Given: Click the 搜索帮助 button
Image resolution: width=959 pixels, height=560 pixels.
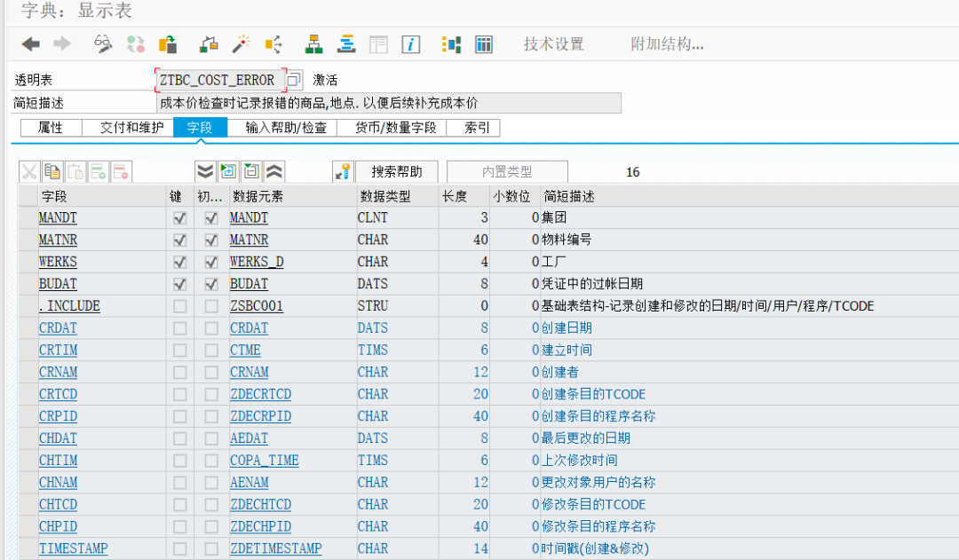Looking at the screenshot, I should coord(396,172).
